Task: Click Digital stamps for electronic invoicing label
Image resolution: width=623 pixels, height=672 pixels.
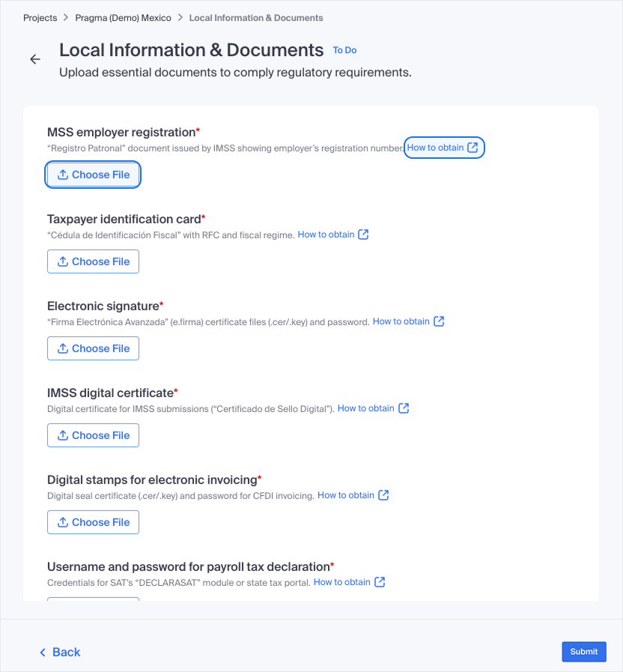Action: click(x=154, y=480)
